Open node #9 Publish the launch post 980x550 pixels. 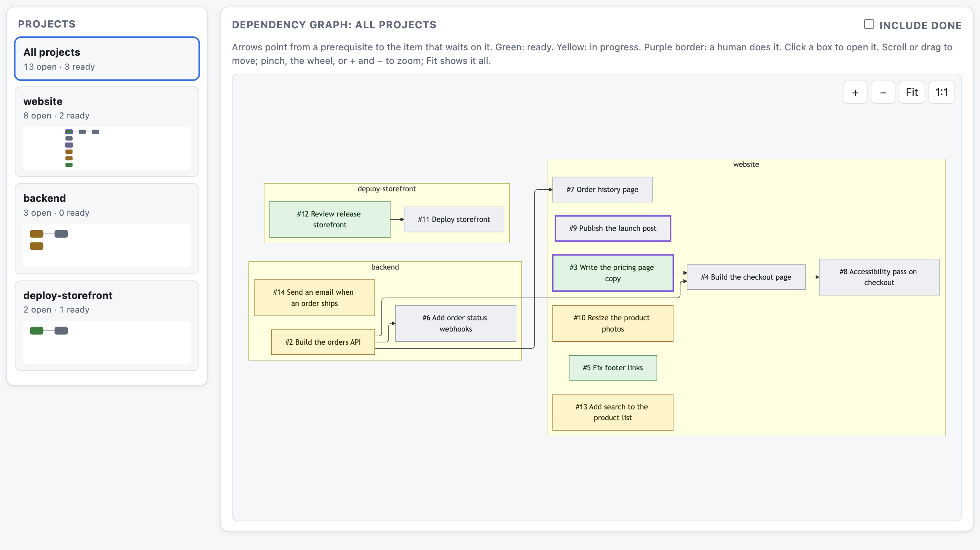tap(613, 229)
